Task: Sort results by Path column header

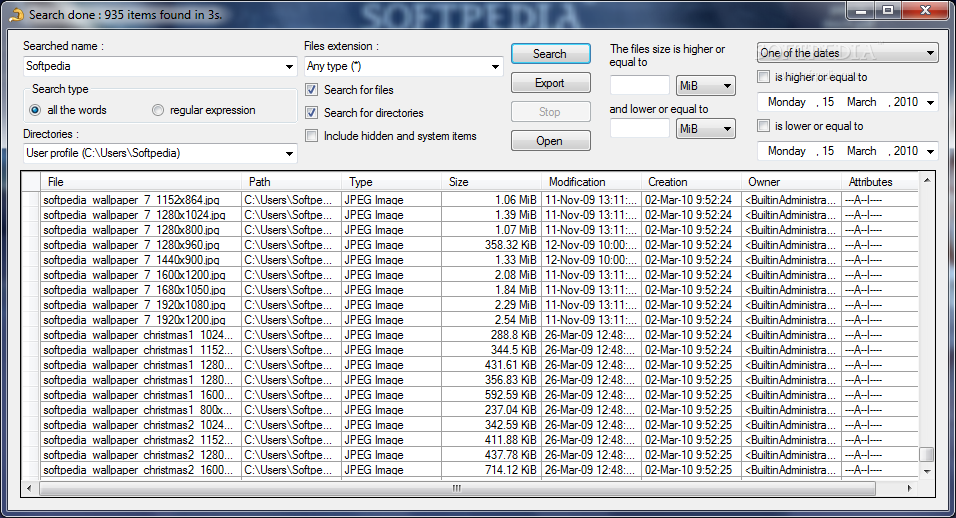Action: [x=291, y=182]
